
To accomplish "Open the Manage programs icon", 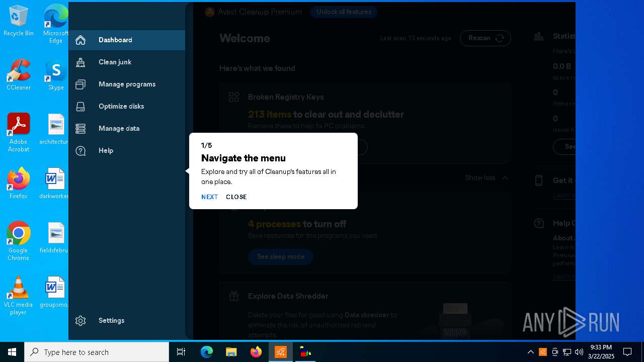I will (x=80, y=84).
